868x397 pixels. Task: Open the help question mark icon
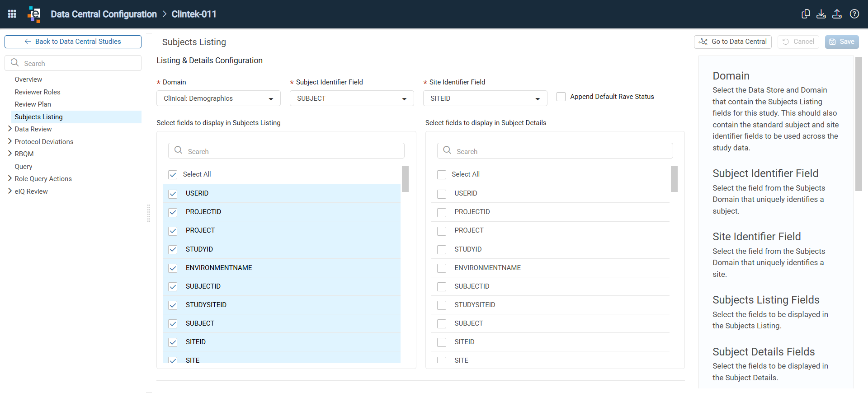tap(854, 14)
